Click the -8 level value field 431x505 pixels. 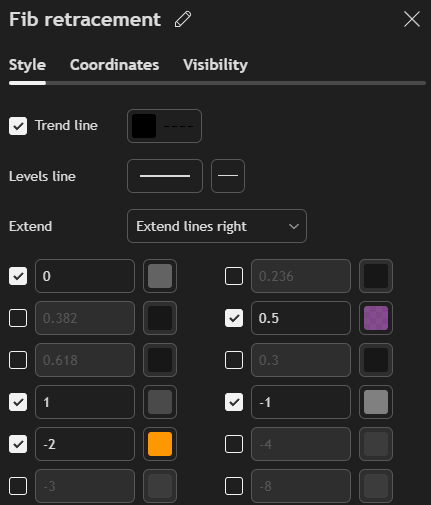tap(301, 486)
